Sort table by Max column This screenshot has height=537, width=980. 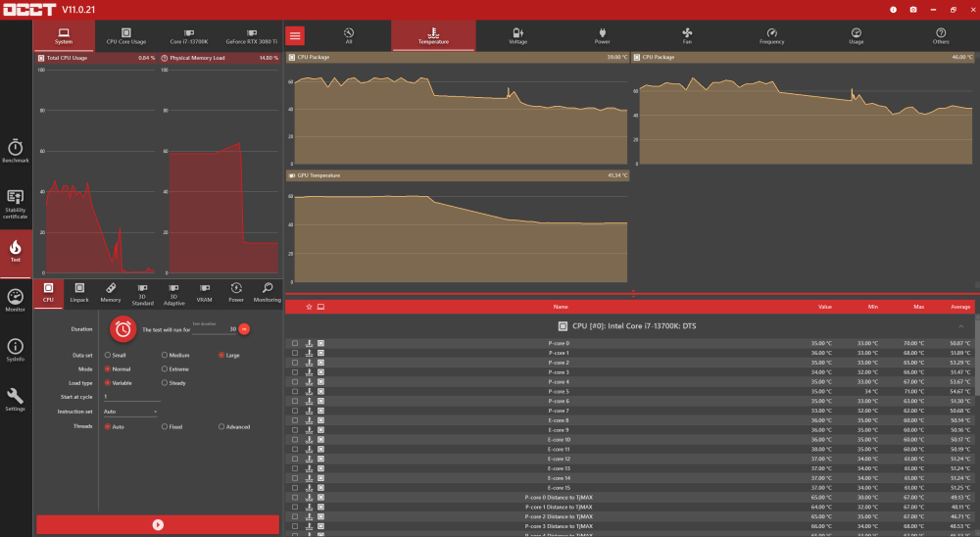pos(919,307)
